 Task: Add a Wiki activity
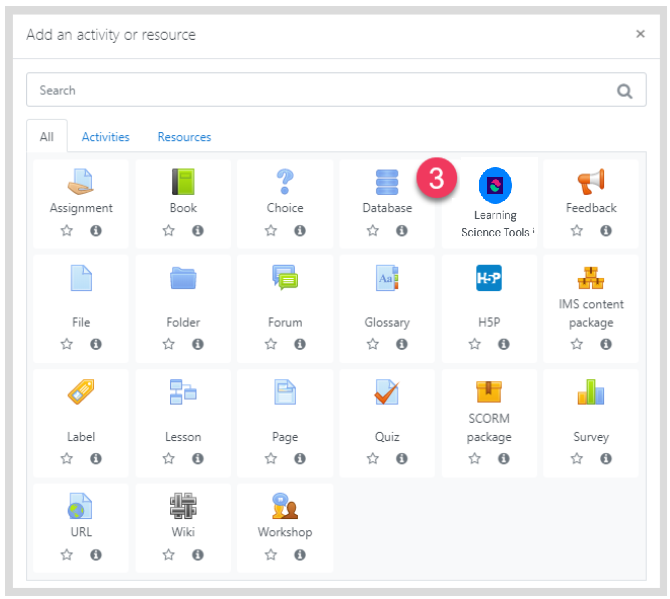click(183, 506)
